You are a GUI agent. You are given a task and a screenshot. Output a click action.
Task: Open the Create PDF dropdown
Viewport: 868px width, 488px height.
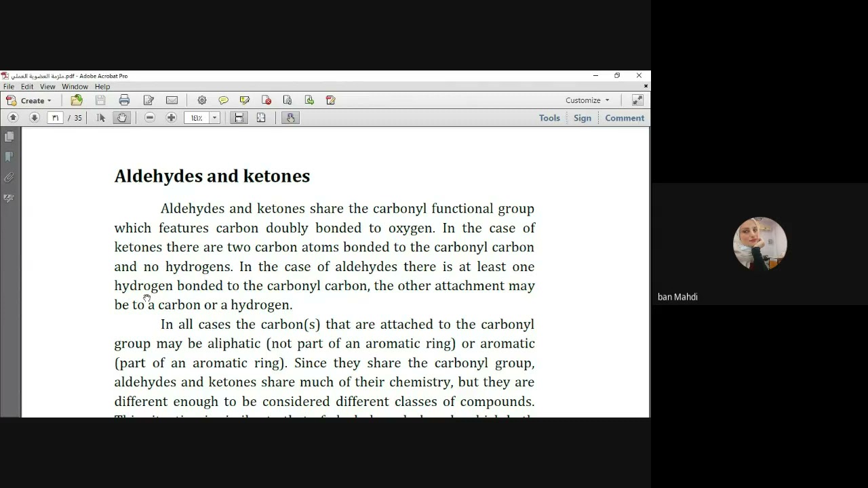click(28, 100)
